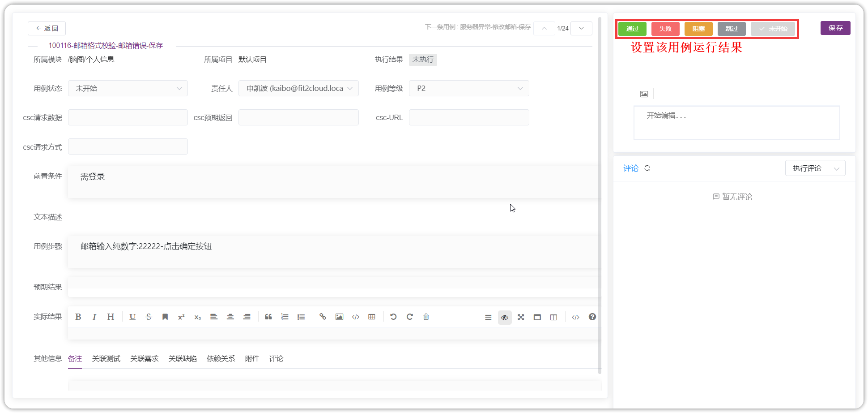This screenshot has height=413, width=868.
Task: Clear editor content with the trash icon
Action: pyautogui.click(x=426, y=317)
